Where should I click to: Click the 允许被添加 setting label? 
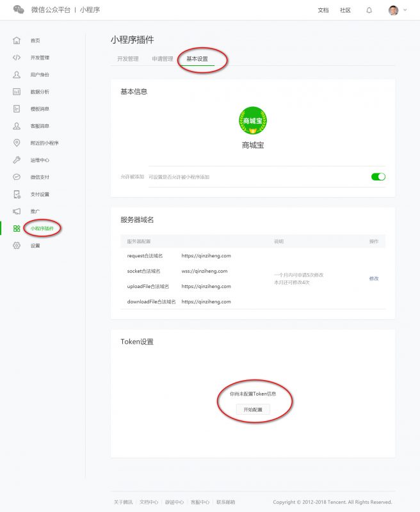pos(133,177)
